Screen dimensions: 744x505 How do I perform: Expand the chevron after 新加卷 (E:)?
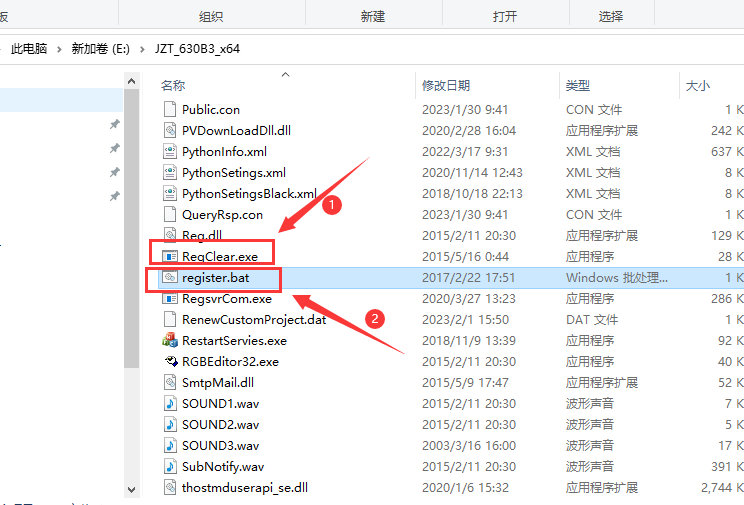click(x=142, y=49)
